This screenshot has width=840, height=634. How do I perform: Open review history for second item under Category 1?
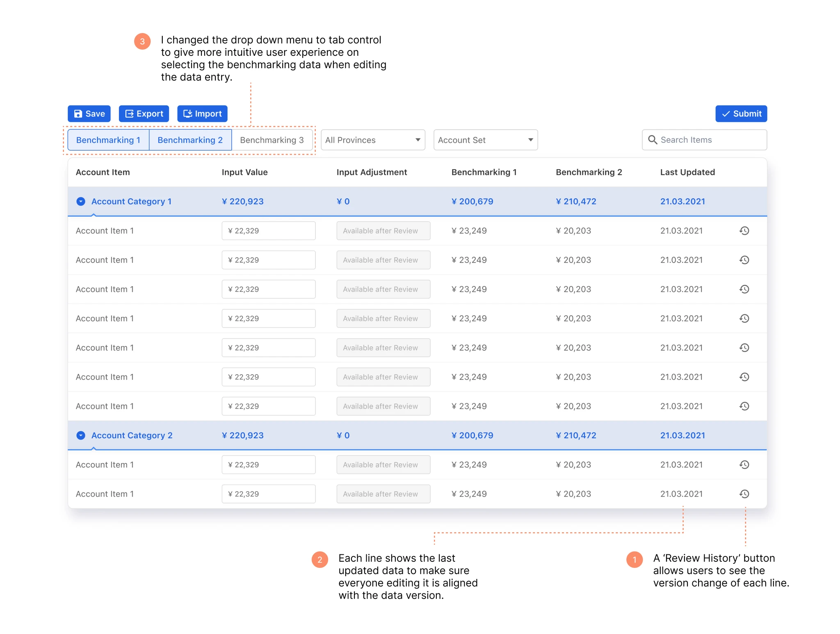click(x=744, y=260)
